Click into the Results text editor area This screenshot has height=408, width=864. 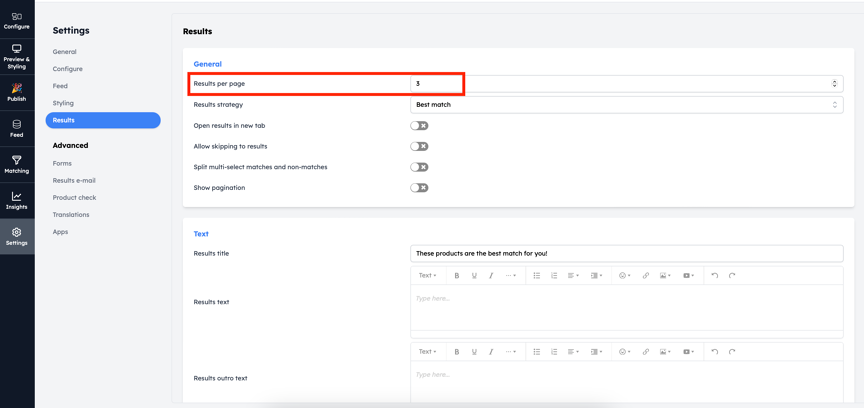[x=627, y=307]
